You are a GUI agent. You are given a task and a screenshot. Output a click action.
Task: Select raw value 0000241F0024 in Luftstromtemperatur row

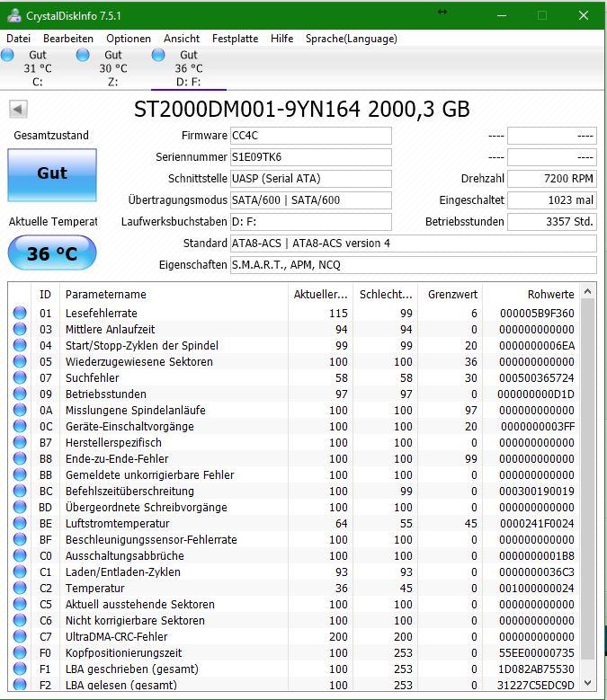click(537, 523)
